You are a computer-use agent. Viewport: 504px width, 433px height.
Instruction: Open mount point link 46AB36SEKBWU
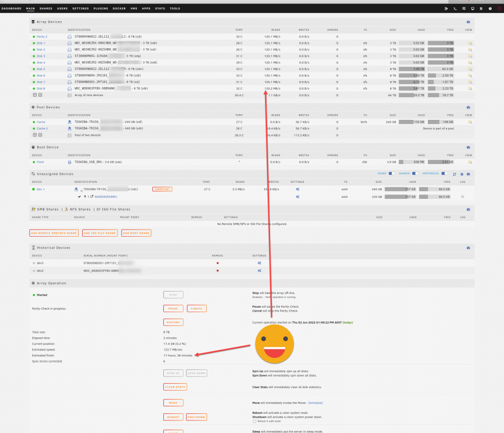click(105, 196)
